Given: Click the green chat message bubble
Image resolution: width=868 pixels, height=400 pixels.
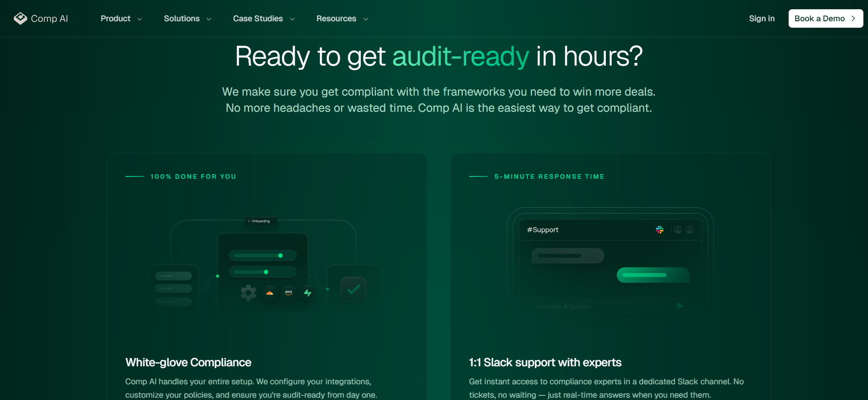Looking at the screenshot, I should click(653, 275).
